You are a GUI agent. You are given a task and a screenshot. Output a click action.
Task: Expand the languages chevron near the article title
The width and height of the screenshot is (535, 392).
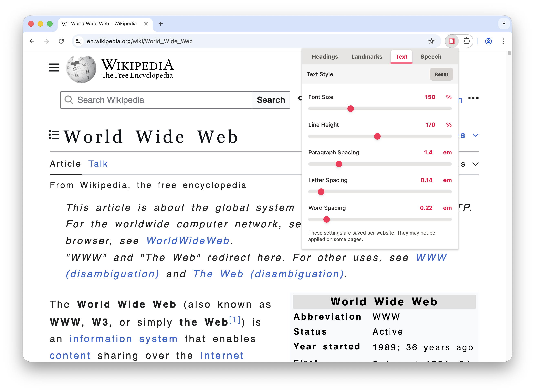(476, 135)
